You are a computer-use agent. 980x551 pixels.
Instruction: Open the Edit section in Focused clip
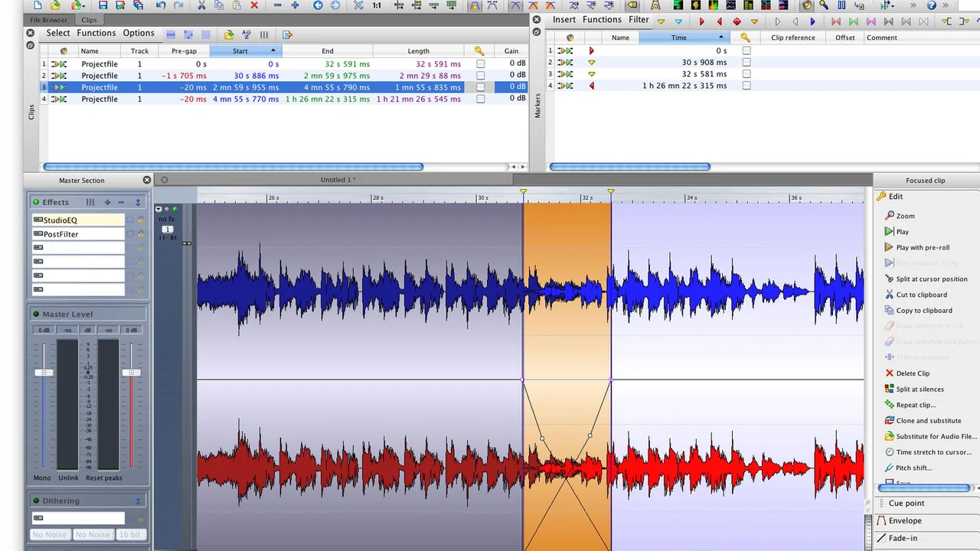pyautogui.click(x=896, y=197)
